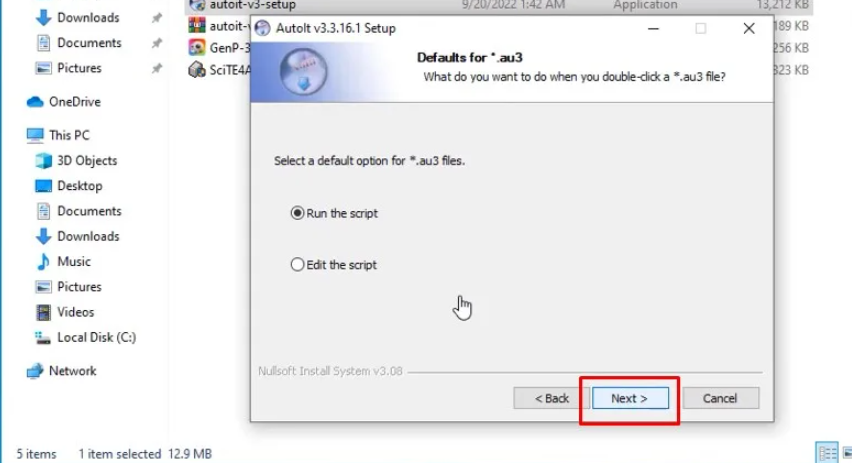Image resolution: width=852 pixels, height=463 pixels.
Task: Open the Network icon in navigation pane
Action: coord(35,371)
